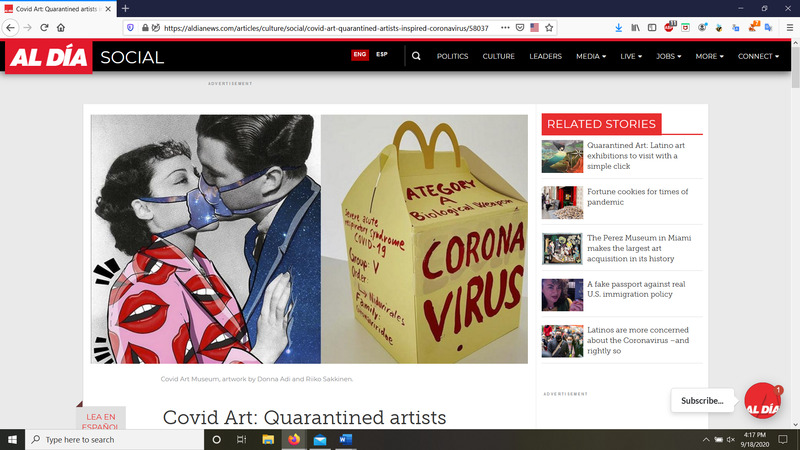Open the CULTURE nav section
Image resolution: width=800 pixels, height=450 pixels.
click(x=498, y=56)
